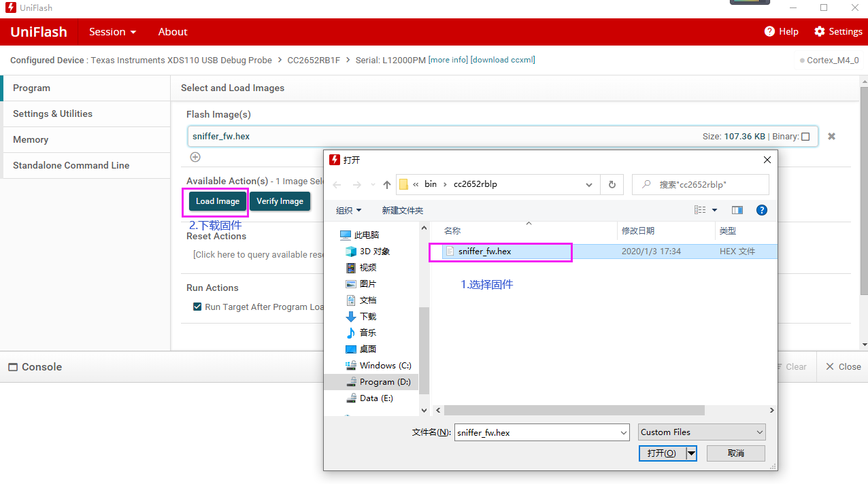Screen dimensions: 868x484
Task: Select 下载 folder in tree
Action: point(368,317)
